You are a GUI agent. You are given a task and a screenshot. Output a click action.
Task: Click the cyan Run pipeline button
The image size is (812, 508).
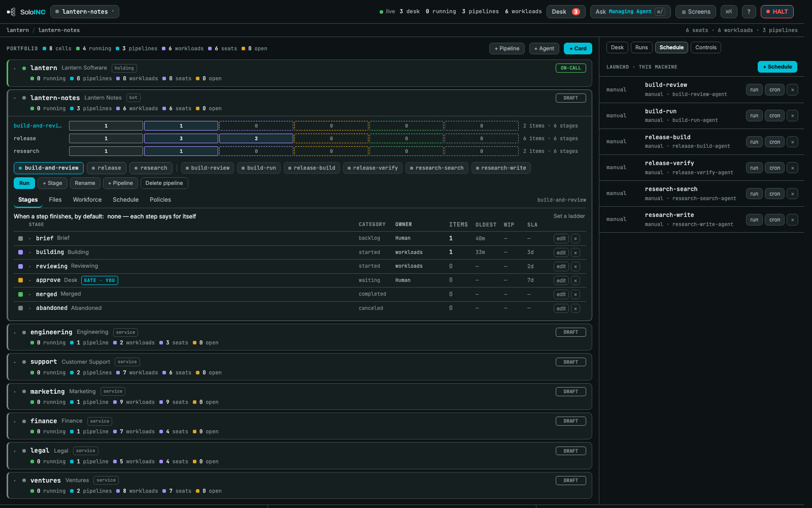point(24,183)
